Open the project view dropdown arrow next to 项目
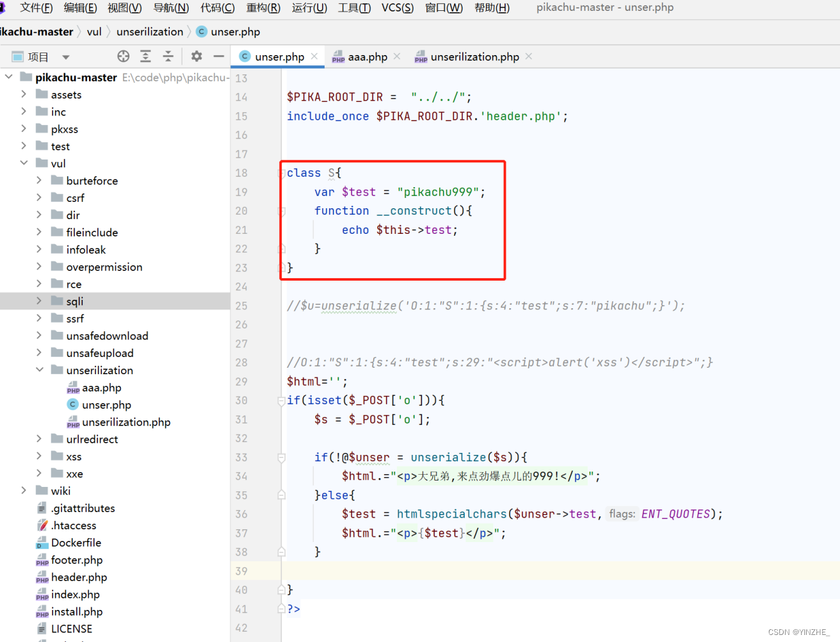This screenshot has width=840, height=642. click(x=66, y=57)
